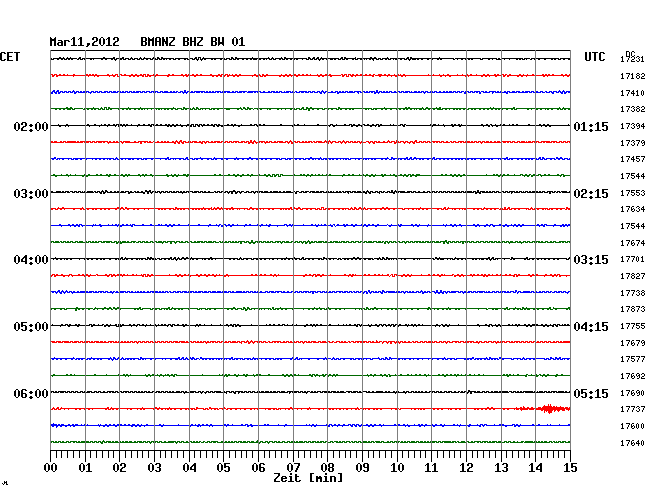Select the 06:00 CET time label
Screen dimensions: 650x494
pos(31,393)
